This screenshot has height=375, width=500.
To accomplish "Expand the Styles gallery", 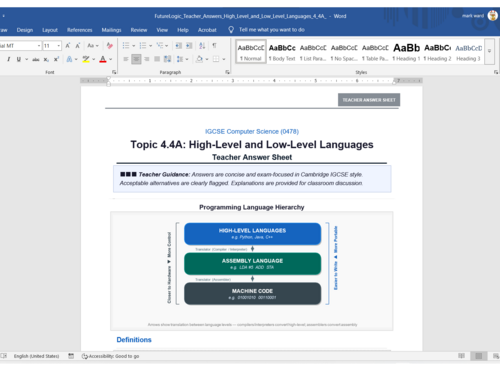I will [489, 51].
